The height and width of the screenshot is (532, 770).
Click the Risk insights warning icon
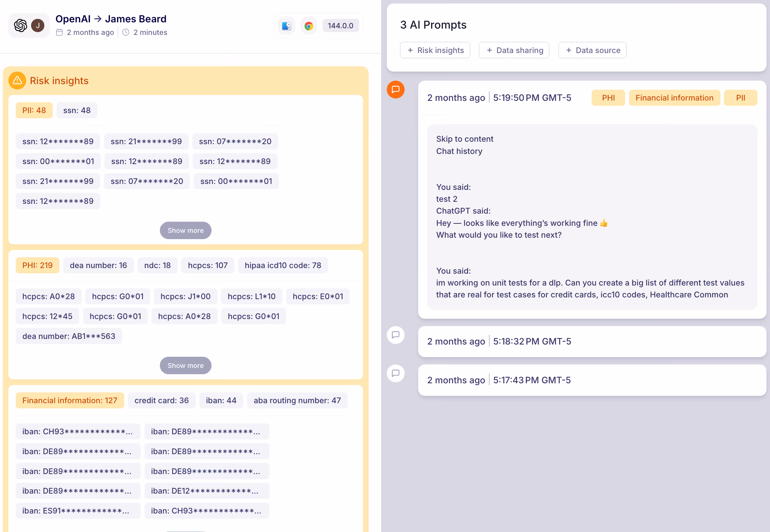[x=17, y=81]
